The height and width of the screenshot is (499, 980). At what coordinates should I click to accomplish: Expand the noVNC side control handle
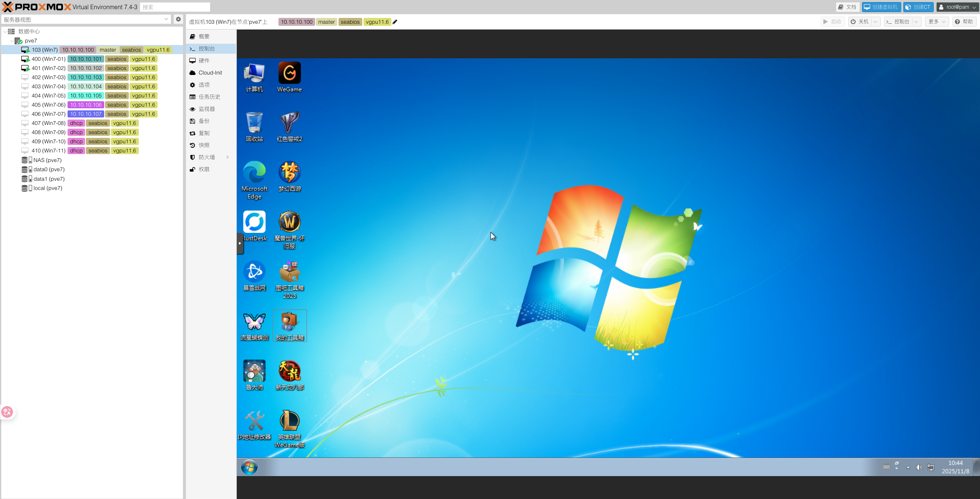pyautogui.click(x=240, y=243)
